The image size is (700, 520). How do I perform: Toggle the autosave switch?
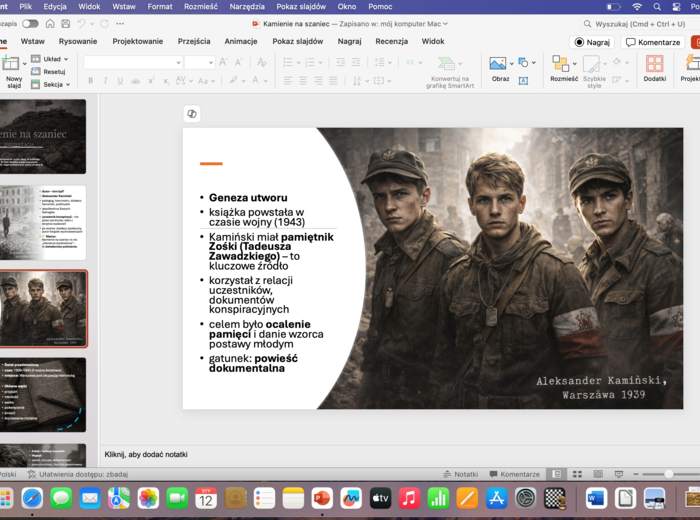click(x=30, y=23)
